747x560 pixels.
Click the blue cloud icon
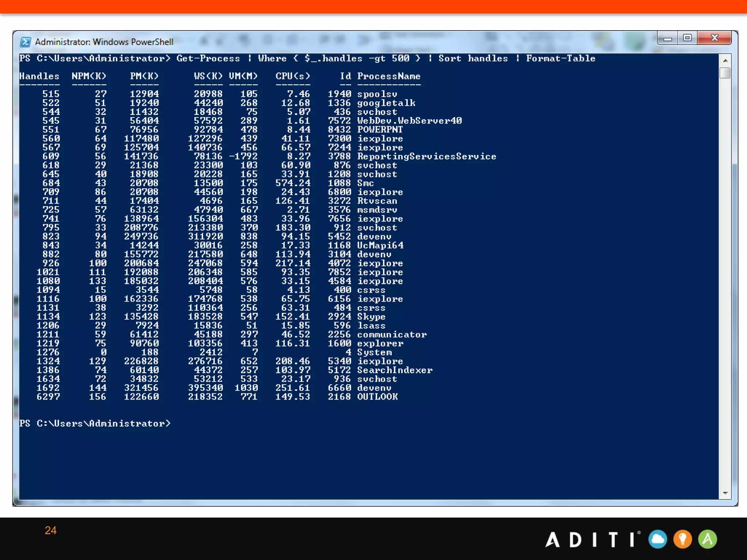[x=658, y=539]
